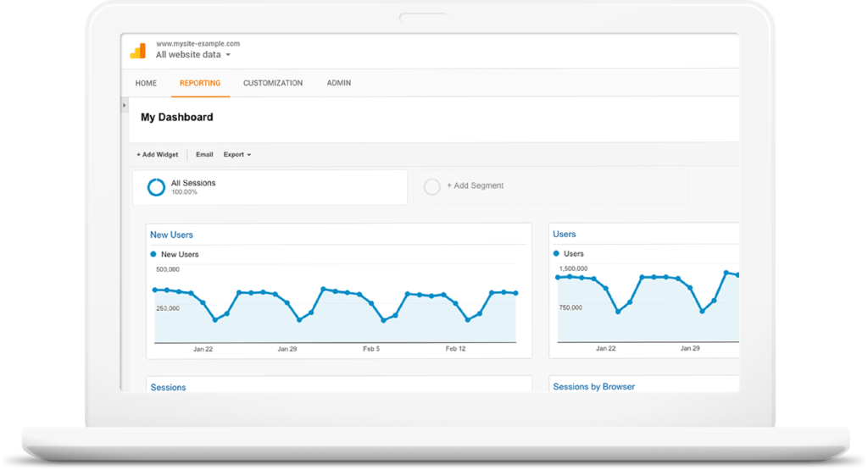Click the Users legend label
The height and width of the screenshot is (470, 868).
click(x=574, y=254)
